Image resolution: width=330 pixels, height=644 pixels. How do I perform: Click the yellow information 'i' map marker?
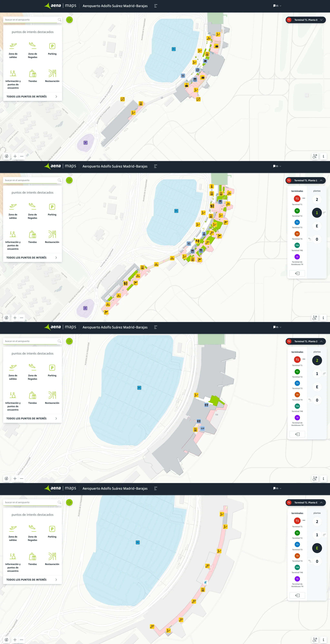pyautogui.click(x=212, y=186)
